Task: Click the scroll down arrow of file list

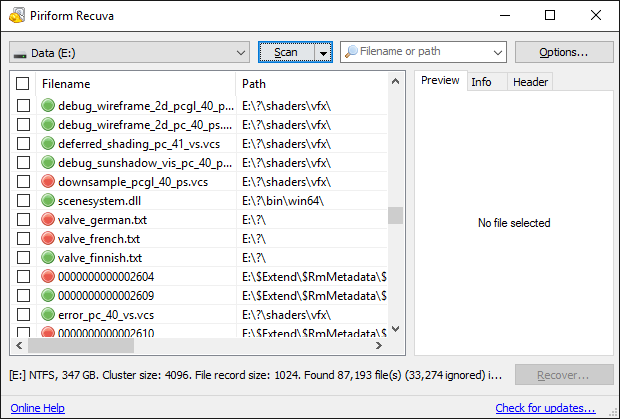Action: 395,328
